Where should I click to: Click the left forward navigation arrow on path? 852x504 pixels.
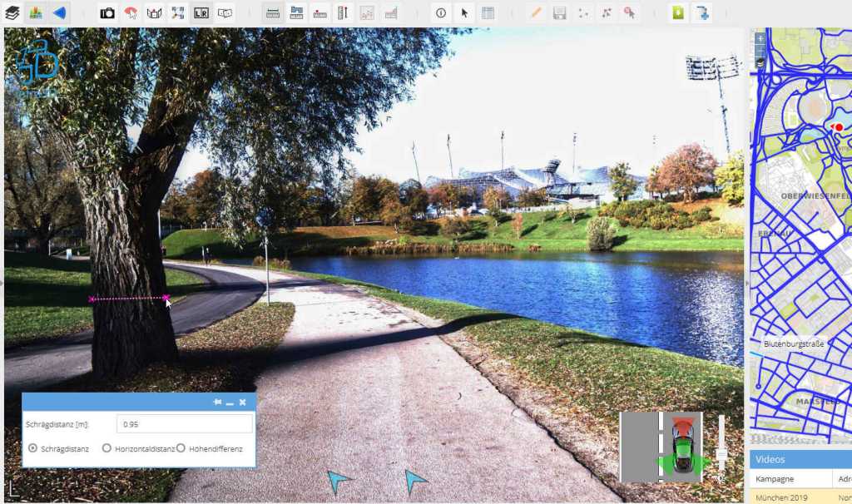click(x=339, y=481)
